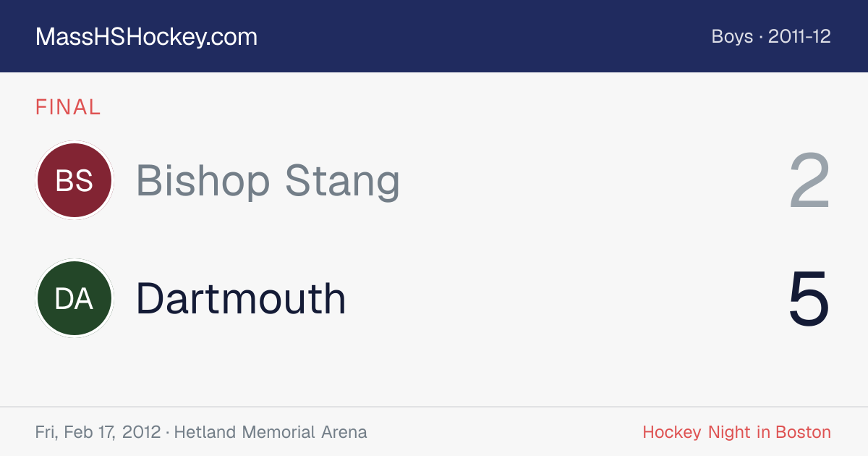Viewport: 868px width, 456px height.
Task: Click the maroon circle behind BS
Action: (x=75, y=180)
